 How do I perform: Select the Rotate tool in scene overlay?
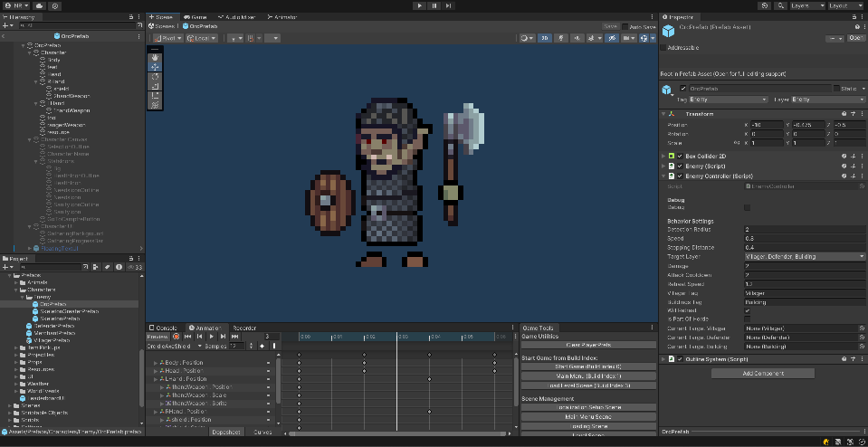pyautogui.click(x=155, y=76)
